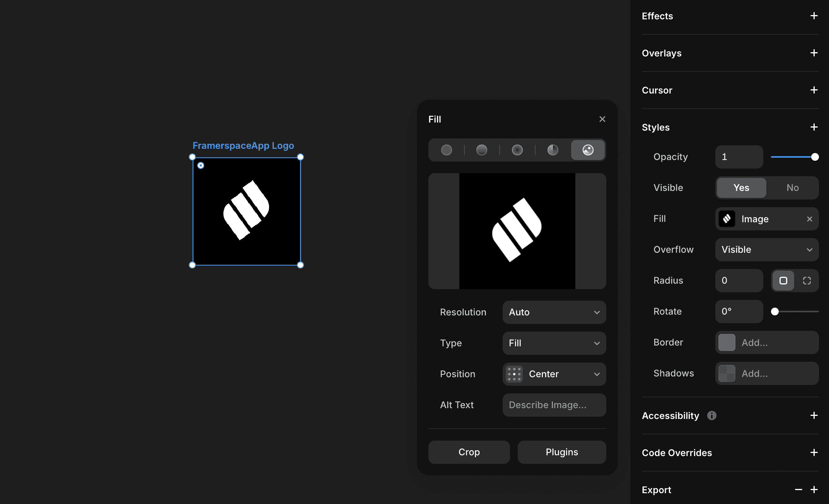829x504 pixels.
Task: Open the Type dropdown set to Fill
Action: coord(554,343)
